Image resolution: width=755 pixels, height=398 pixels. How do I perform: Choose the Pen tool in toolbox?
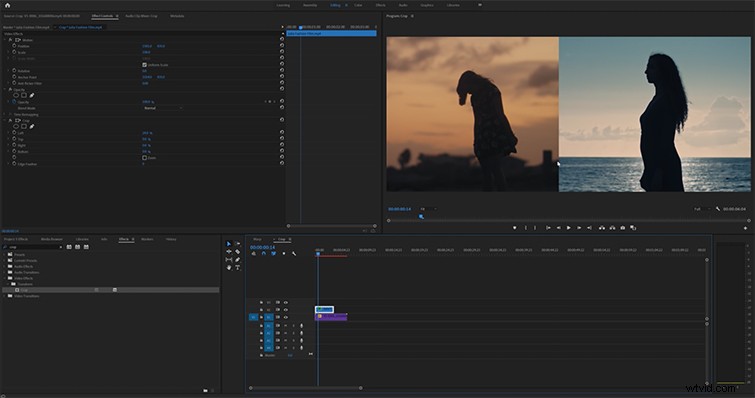(237, 260)
